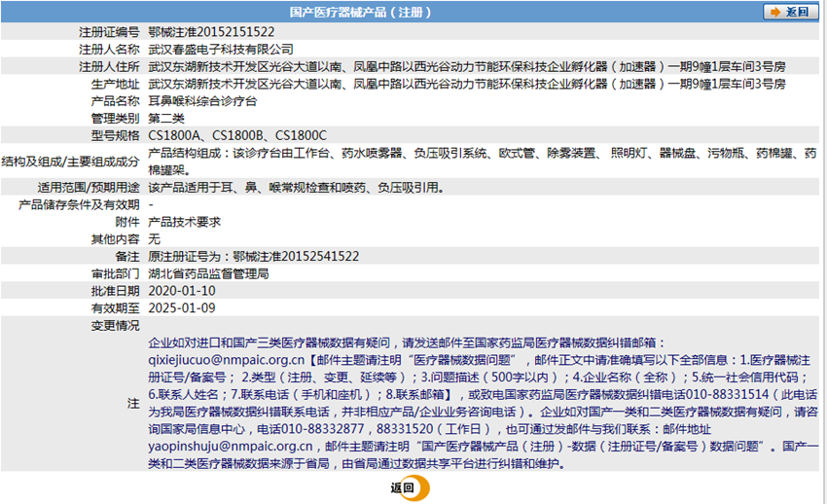Viewport: 827px width, 504px height.
Task: Click the label 注册人住所
Action: (x=109, y=67)
